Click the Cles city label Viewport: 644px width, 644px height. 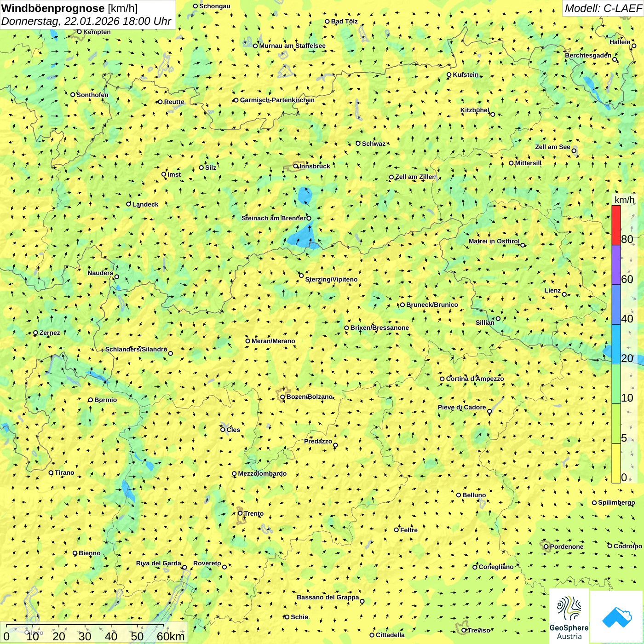pyautogui.click(x=233, y=430)
